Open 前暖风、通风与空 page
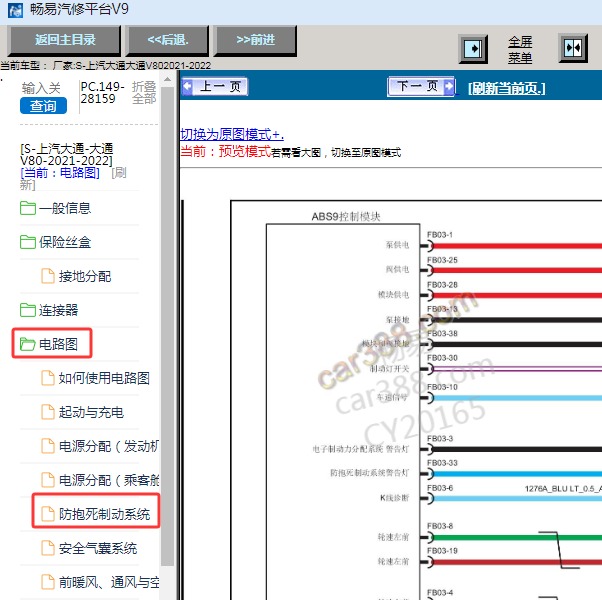The width and height of the screenshot is (602, 600). tap(108, 582)
